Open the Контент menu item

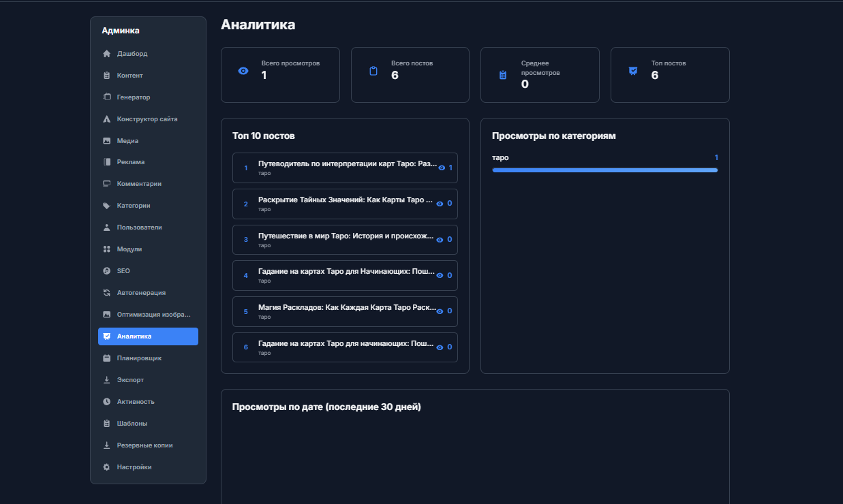coord(129,76)
